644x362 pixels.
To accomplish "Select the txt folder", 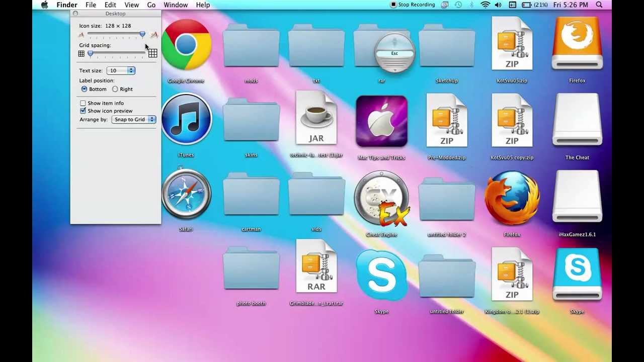I will click(x=316, y=45).
